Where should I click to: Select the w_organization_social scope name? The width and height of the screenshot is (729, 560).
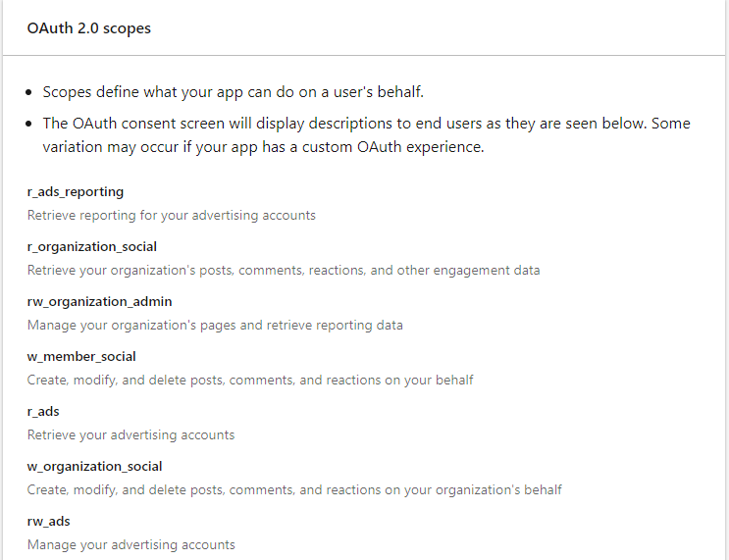[94, 466]
